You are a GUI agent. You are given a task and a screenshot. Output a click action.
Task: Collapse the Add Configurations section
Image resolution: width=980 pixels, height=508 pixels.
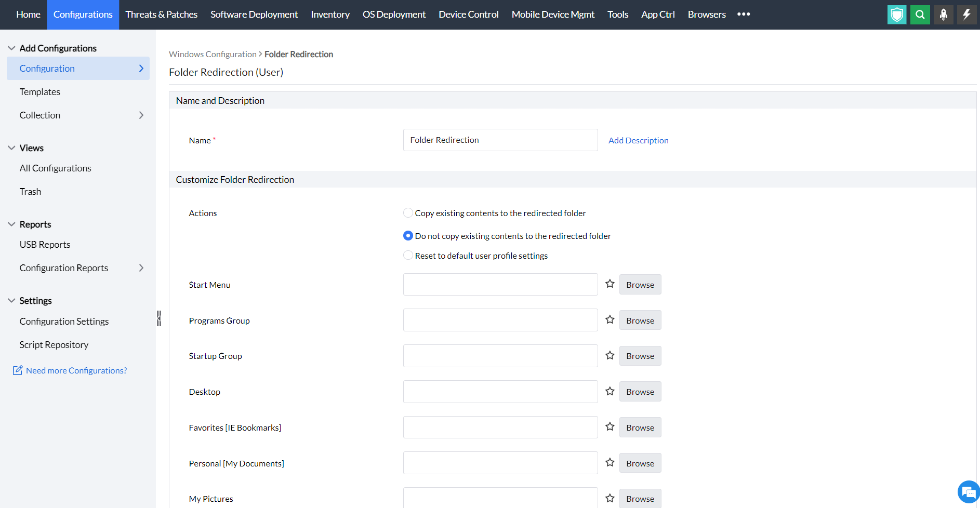click(x=11, y=47)
